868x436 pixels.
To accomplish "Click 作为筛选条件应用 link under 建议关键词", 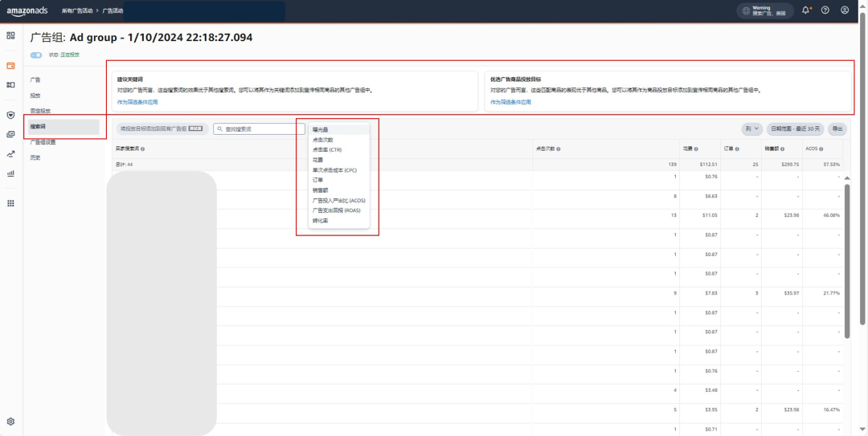I will click(x=137, y=102).
